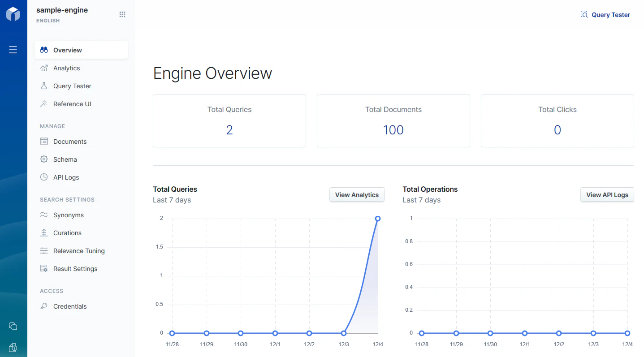Click the 12/4 data point on Total Queries chart
The image size is (644, 357).
tap(378, 219)
